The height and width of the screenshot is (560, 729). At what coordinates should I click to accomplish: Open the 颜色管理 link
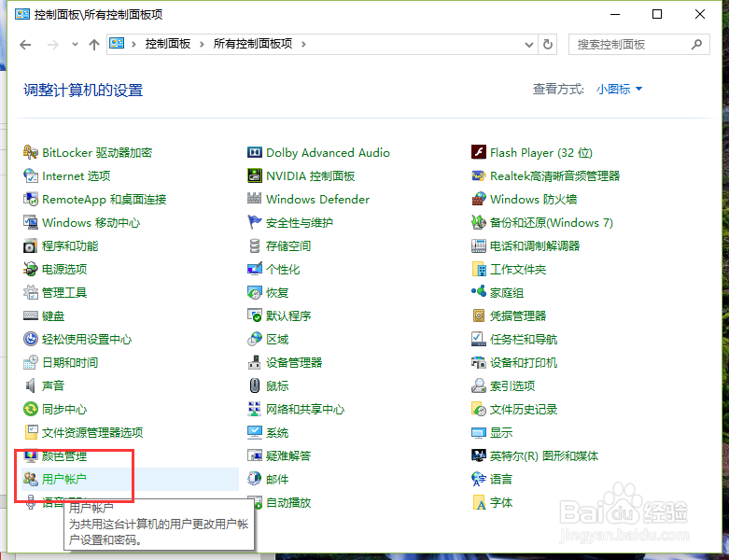[64, 455]
